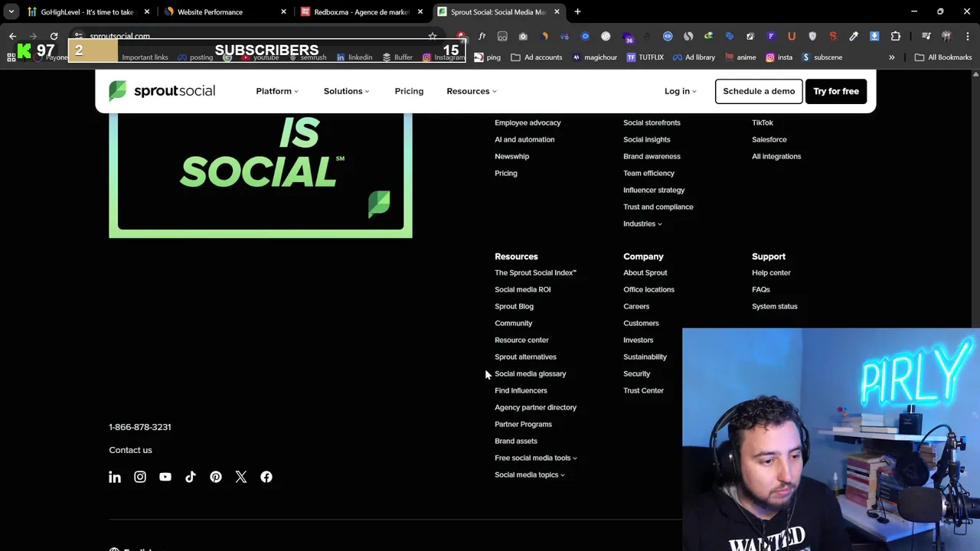Screen dimensions: 980x551
Task: Show hidden bookmarks with the double-chevron
Action: click(891, 57)
